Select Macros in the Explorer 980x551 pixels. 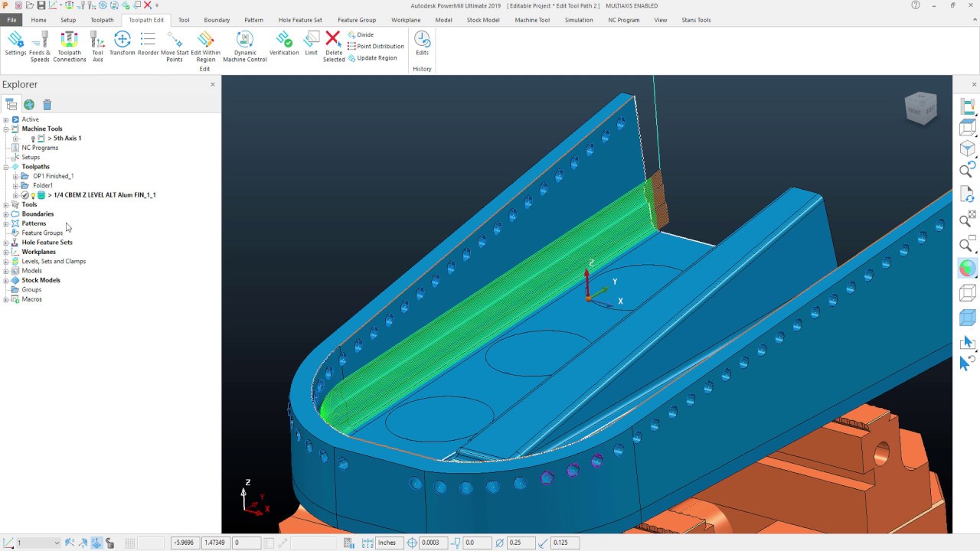coord(31,299)
